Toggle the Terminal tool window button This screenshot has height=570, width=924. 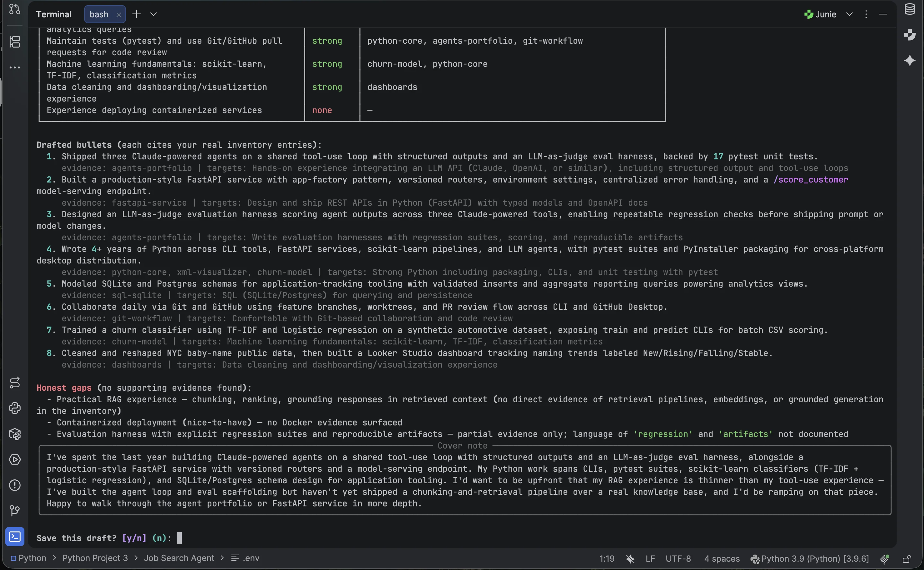coord(15,537)
